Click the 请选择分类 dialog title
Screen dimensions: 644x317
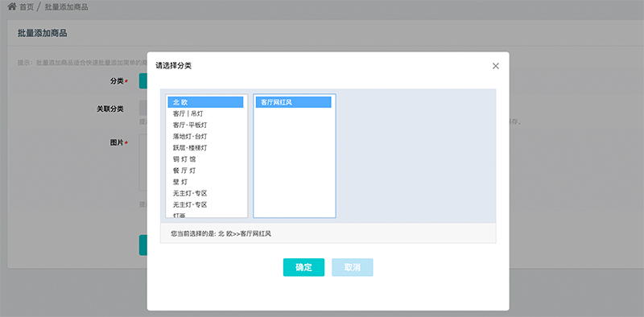[173, 65]
